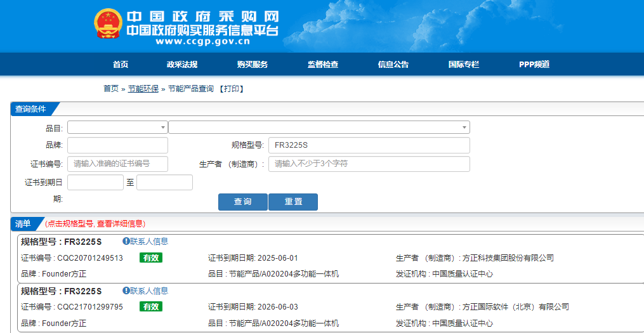Viewport: 644px width, 333px height.
Task: Select the 证书到期日期 start date field
Action: [95, 183]
